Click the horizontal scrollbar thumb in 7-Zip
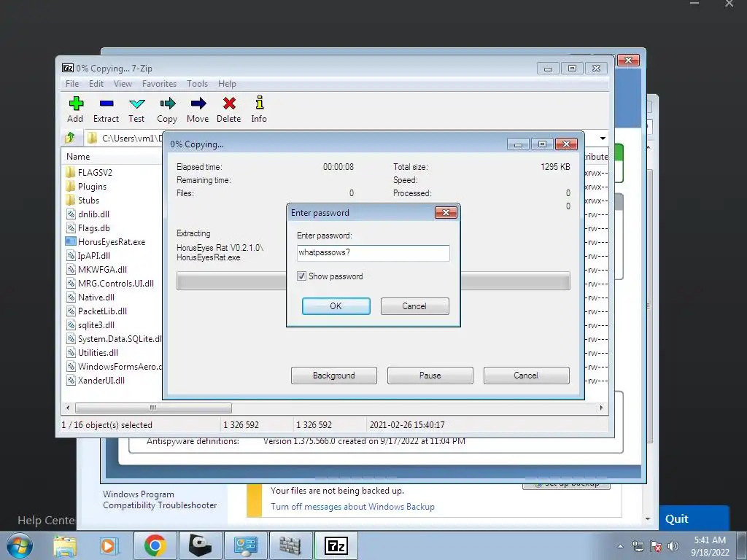 click(x=153, y=408)
